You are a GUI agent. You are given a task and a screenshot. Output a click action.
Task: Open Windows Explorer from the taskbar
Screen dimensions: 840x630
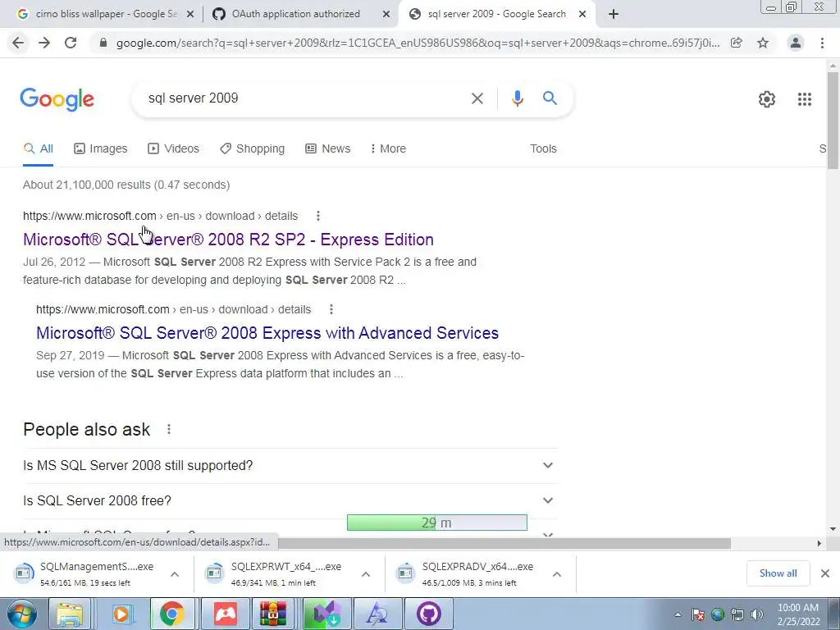71,614
